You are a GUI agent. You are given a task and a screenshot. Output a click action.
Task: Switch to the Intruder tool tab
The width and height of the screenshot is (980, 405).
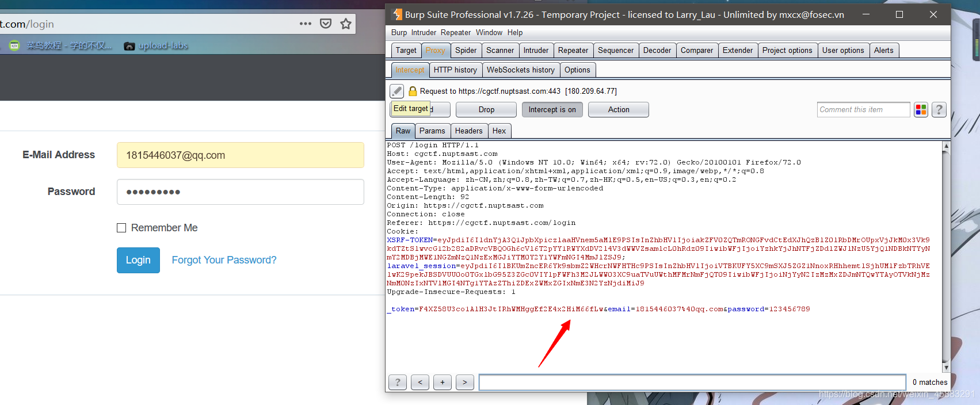(x=536, y=51)
